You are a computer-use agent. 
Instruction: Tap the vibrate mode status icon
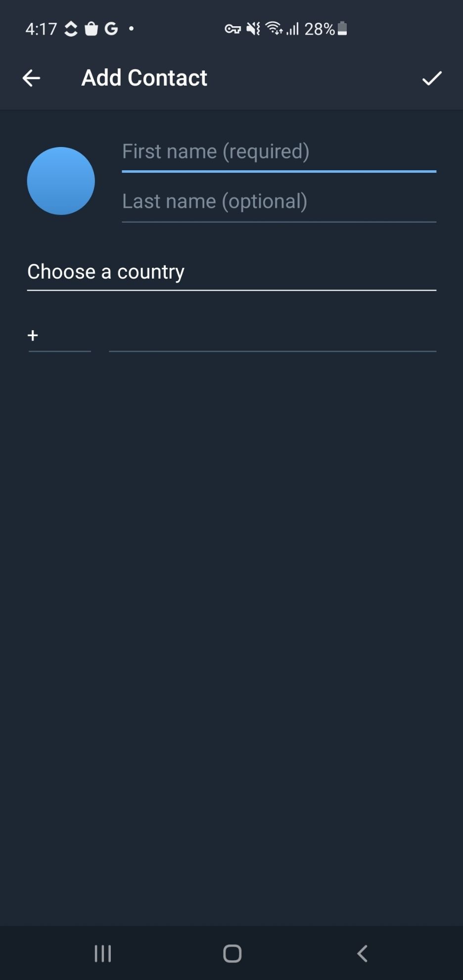tap(252, 29)
